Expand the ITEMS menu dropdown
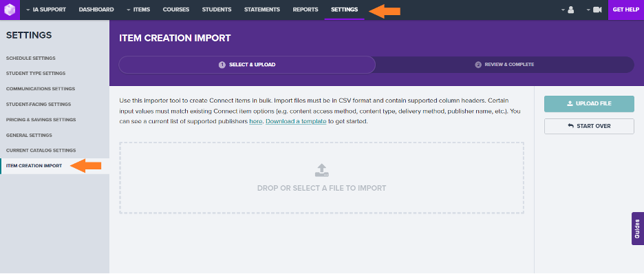Screen dimensions: 644x274 tap(138, 10)
